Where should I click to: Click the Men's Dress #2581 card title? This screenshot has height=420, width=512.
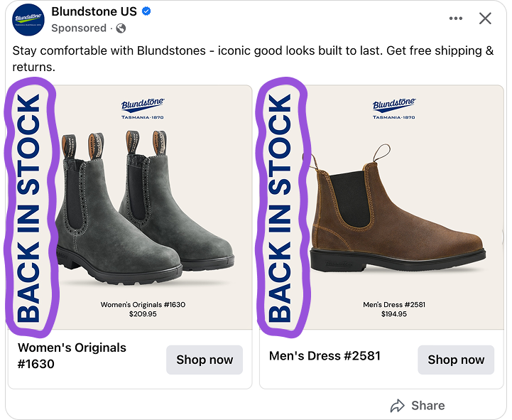[325, 355]
